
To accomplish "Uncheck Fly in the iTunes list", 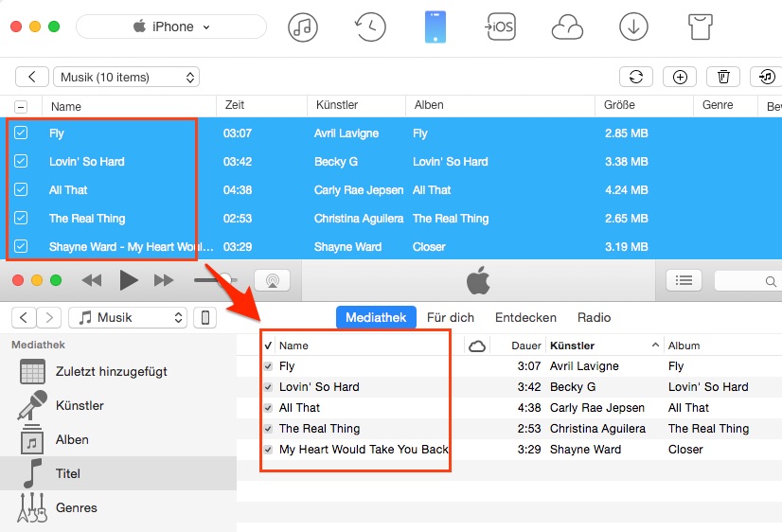I will coord(268,366).
